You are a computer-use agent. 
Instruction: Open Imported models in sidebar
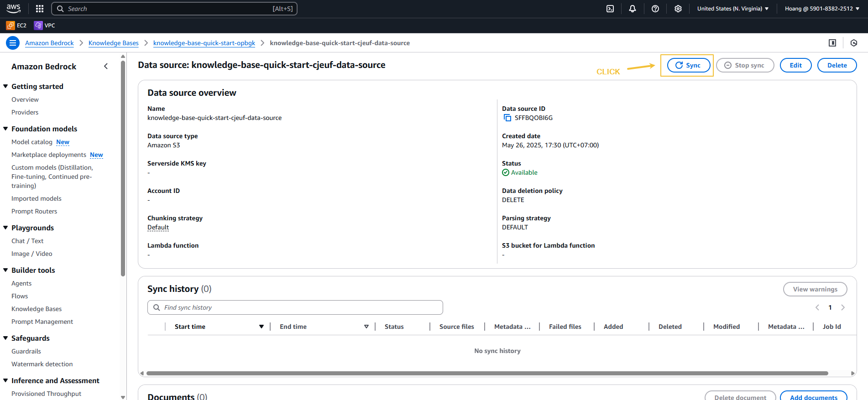point(37,198)
